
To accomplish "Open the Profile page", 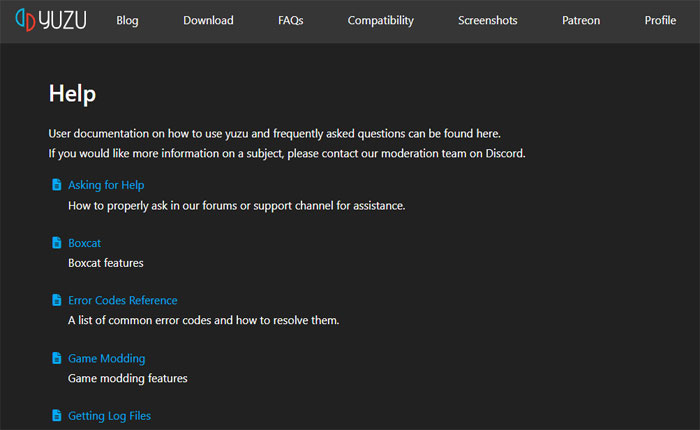I will tap(660, 20).
